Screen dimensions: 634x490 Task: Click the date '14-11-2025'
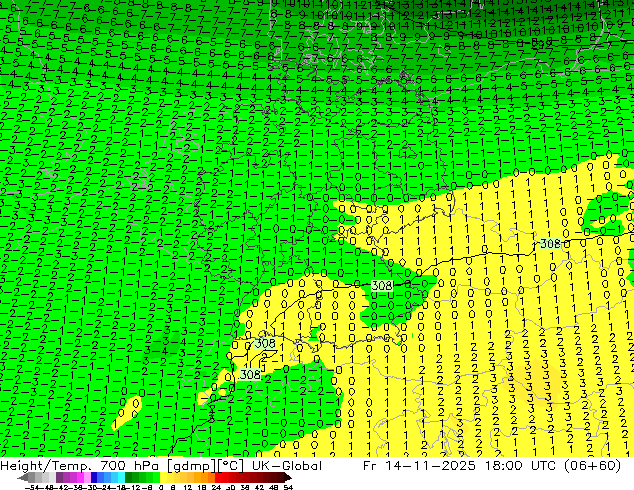tap(430, 466)
